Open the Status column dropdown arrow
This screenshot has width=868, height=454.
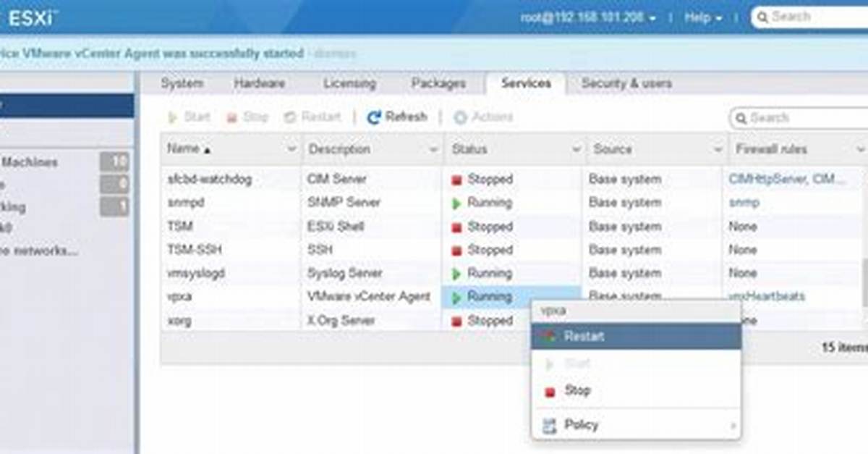[576, 149]
